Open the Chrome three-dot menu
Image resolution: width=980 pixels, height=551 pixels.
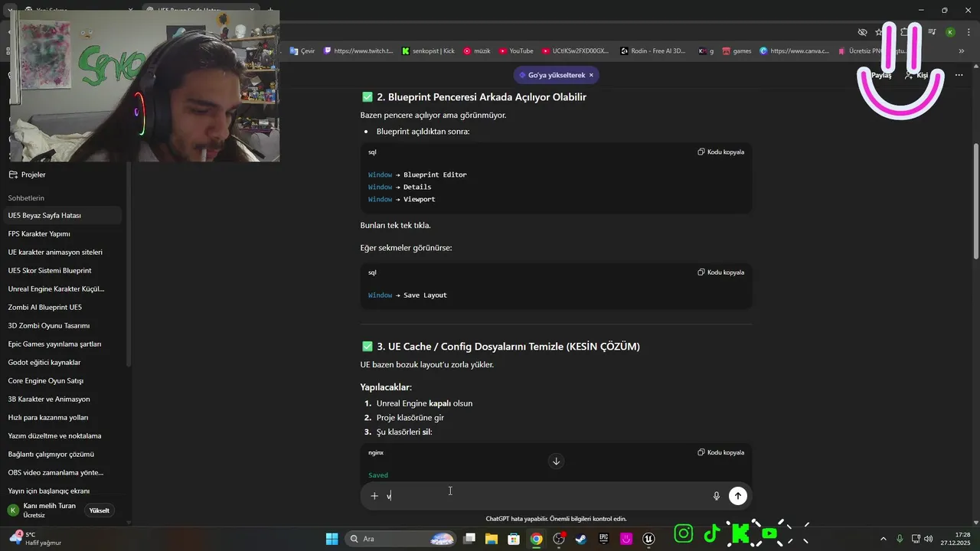pyautogui.click(x=968, y=32)
